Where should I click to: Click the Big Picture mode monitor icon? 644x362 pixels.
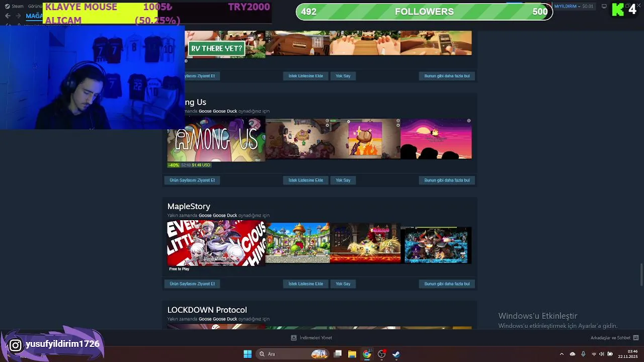coord(604,6)
